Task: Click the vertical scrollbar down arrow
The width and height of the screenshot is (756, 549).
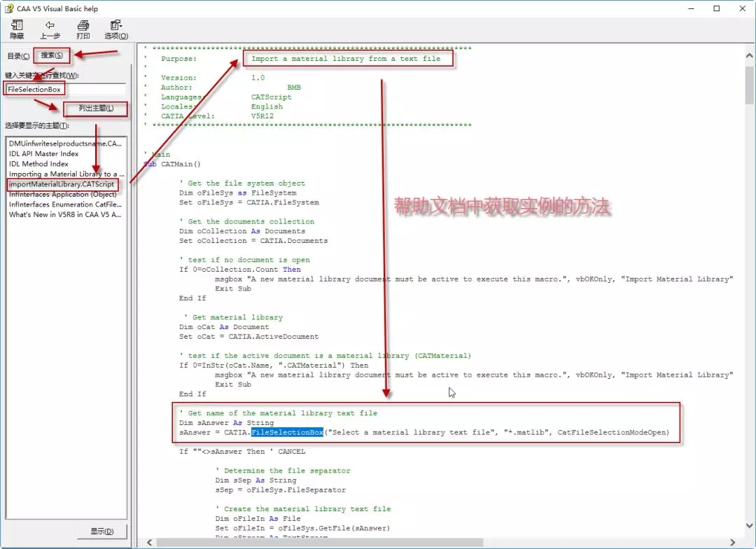Action: pyautogui.click(x=749, y=525)
